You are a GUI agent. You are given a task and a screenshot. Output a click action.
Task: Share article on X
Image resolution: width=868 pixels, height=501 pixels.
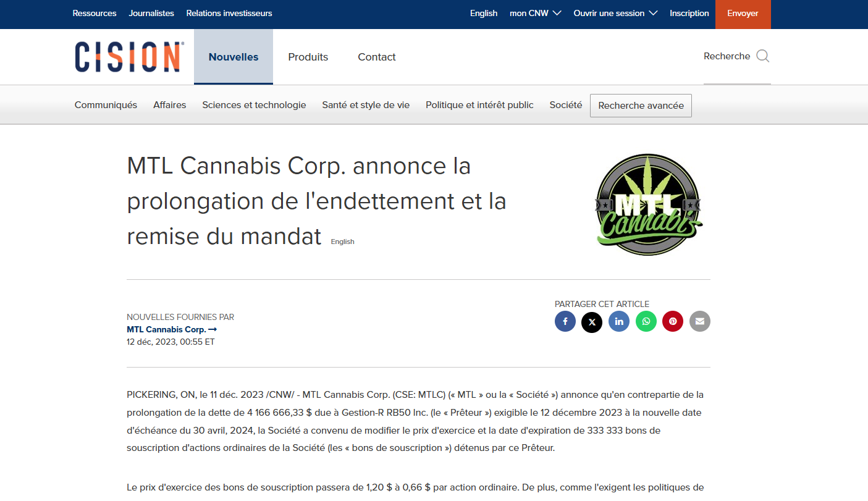(592, 322)
